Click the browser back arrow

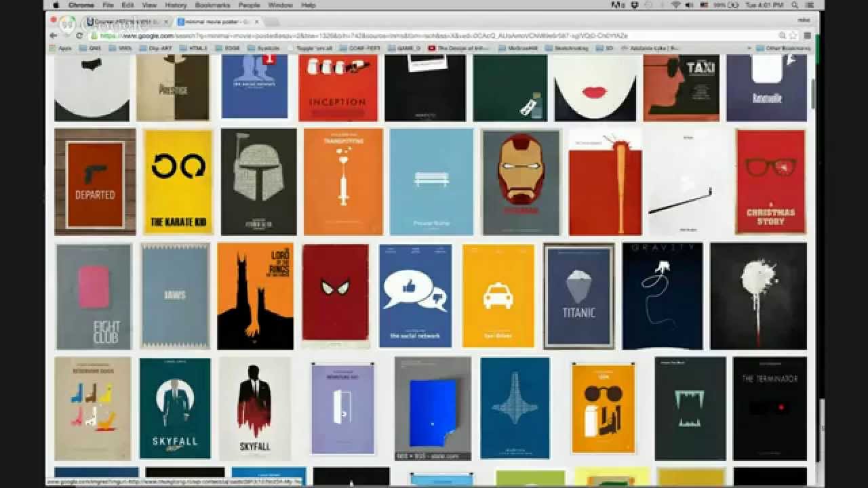tap(54, 35)
